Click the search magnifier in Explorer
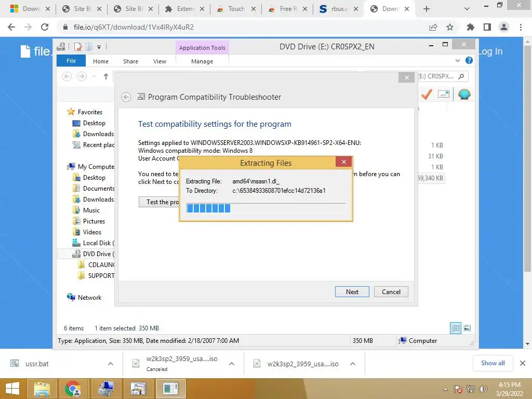 (461, 76)
